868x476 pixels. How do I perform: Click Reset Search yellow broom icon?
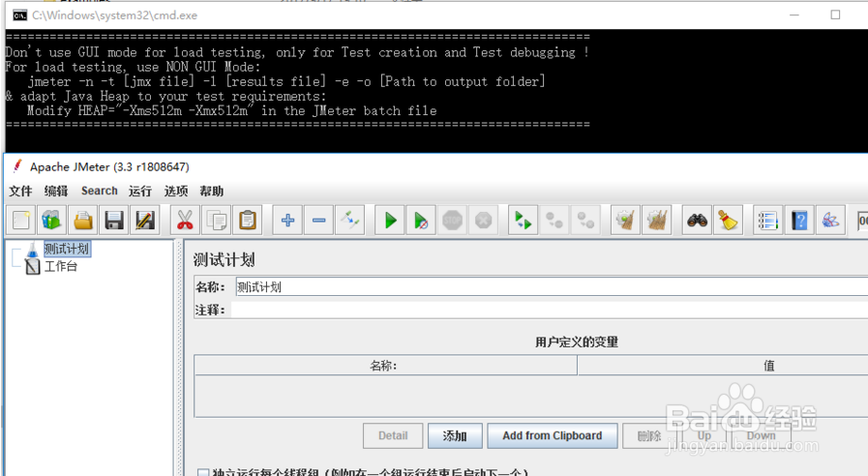click(x=728, y=221)
